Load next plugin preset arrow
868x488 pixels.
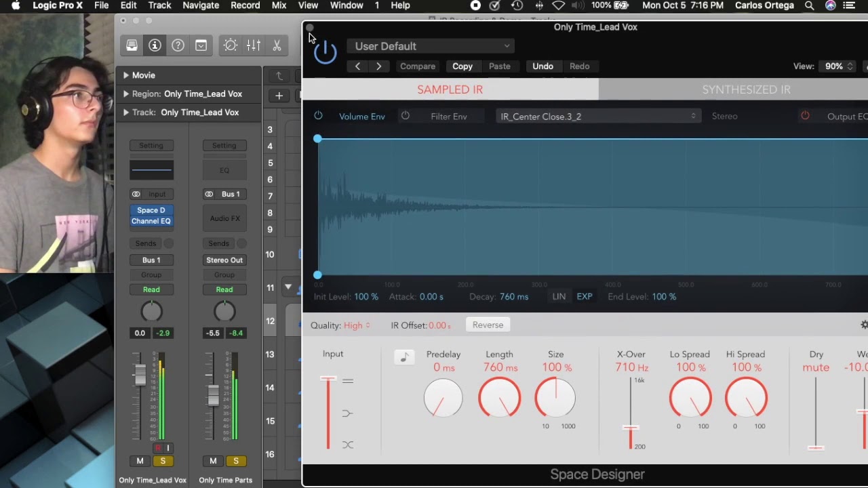(x=378, y=66)
